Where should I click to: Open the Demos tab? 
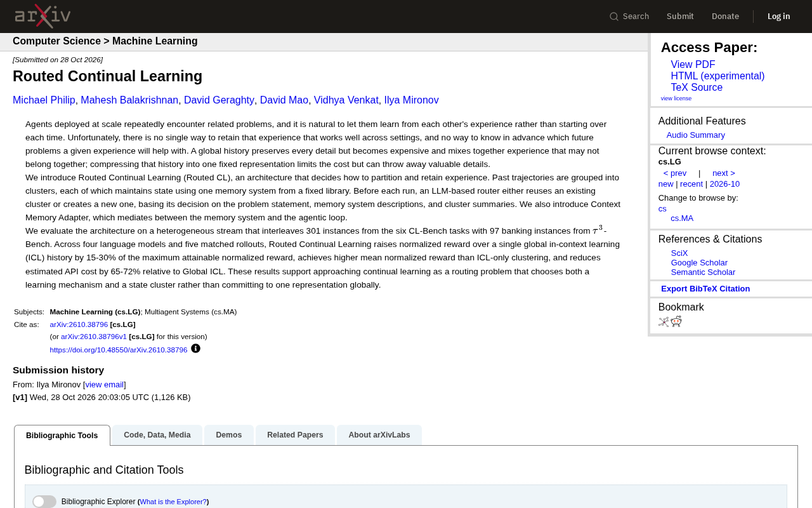point(229,435)
